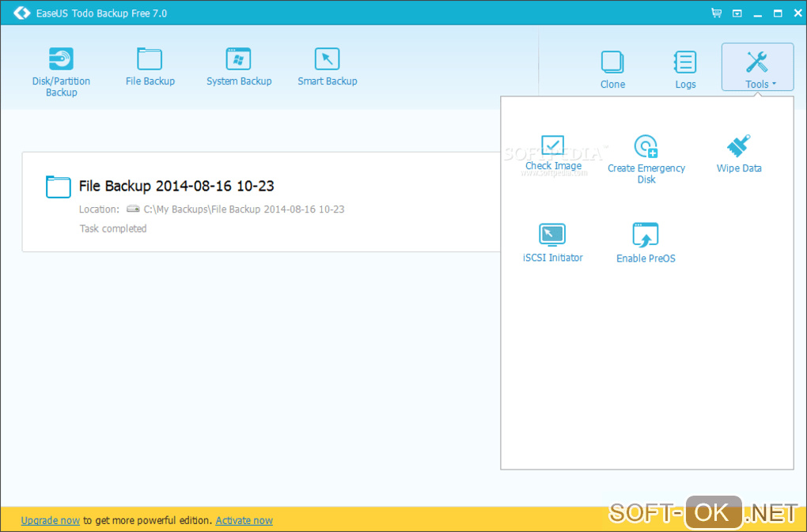Image resolution: width=807 pixels, height=532 pixels.
Task: Click the EaseUS logo in title bar
Action: (21, 13)
